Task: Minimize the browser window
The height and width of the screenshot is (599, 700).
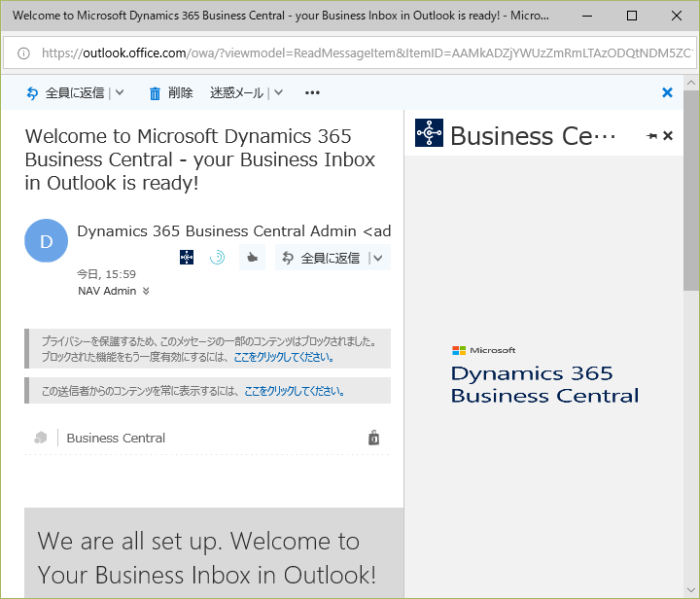Action: [x=587, y=16]
